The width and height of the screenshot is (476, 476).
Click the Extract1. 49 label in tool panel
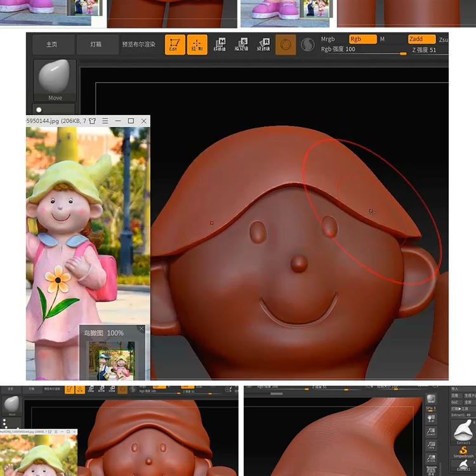(461, 415)
